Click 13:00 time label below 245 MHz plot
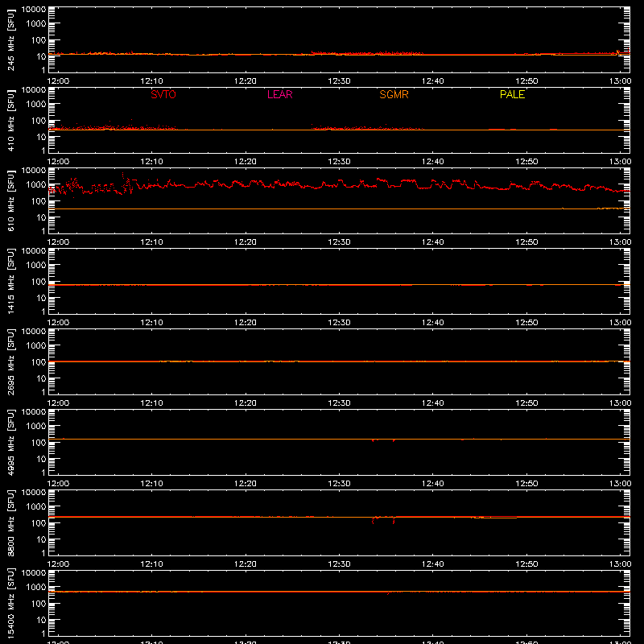This screenshot has width=644, height=644. click(x=620, y=81)
